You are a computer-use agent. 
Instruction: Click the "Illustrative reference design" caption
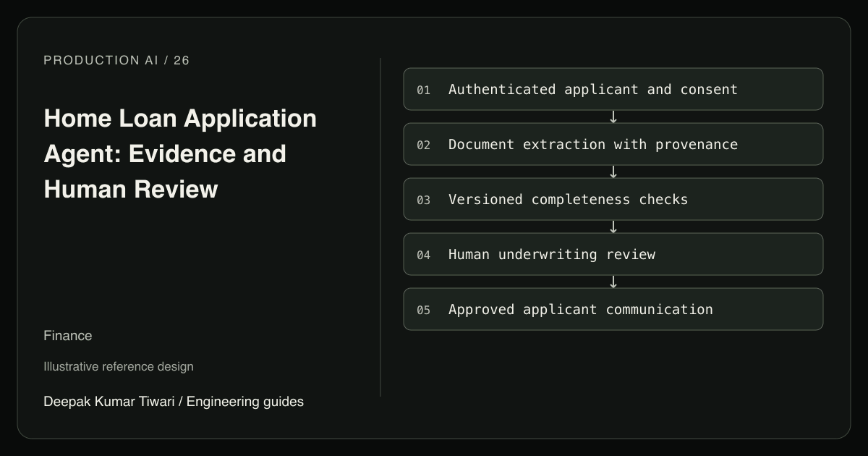[x=119, y=366]
